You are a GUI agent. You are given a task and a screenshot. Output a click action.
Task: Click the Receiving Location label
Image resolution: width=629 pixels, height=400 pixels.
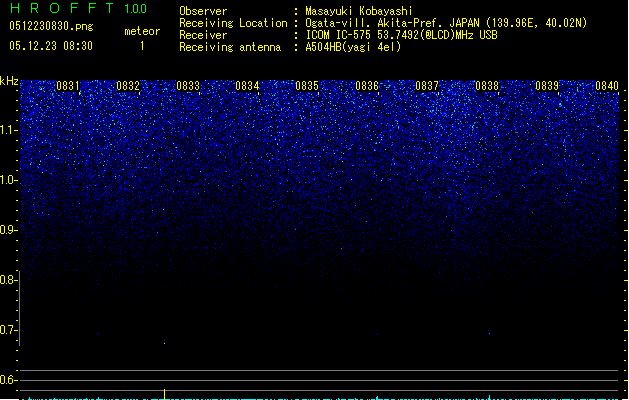pyautogui.click(x=233, y=23)
